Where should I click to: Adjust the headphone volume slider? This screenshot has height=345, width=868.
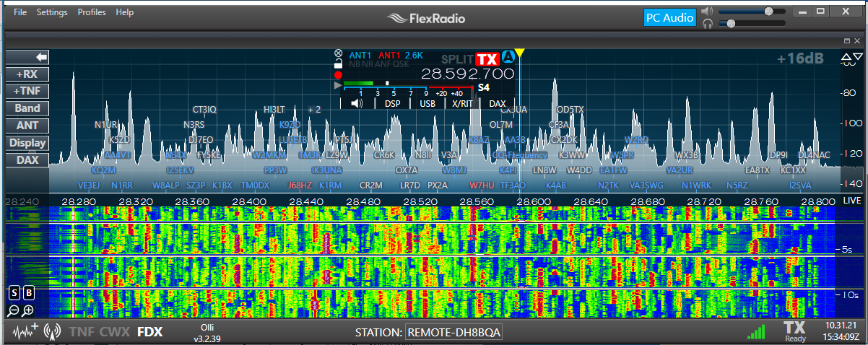point(752,24)
